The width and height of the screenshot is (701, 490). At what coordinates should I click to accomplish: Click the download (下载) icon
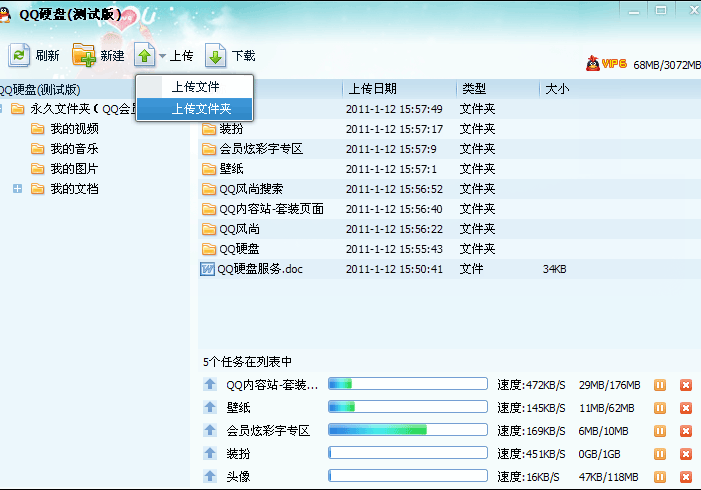pos(215,55)
